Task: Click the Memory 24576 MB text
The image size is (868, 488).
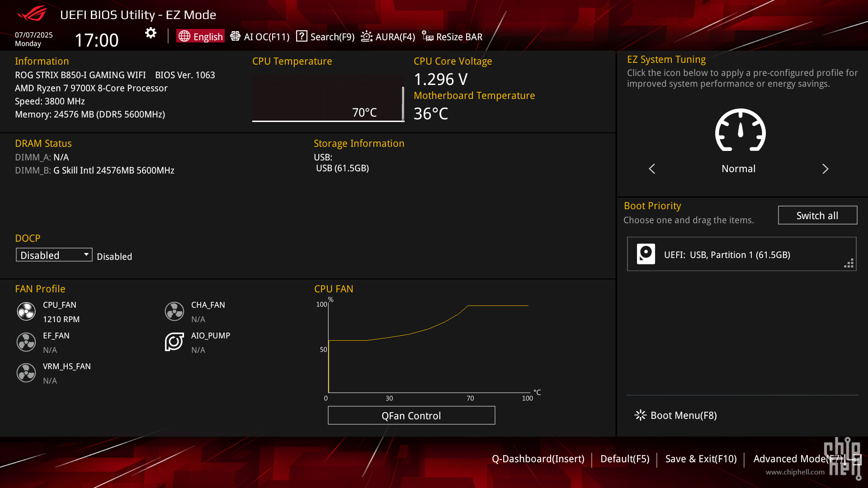Action: (90, 114)
